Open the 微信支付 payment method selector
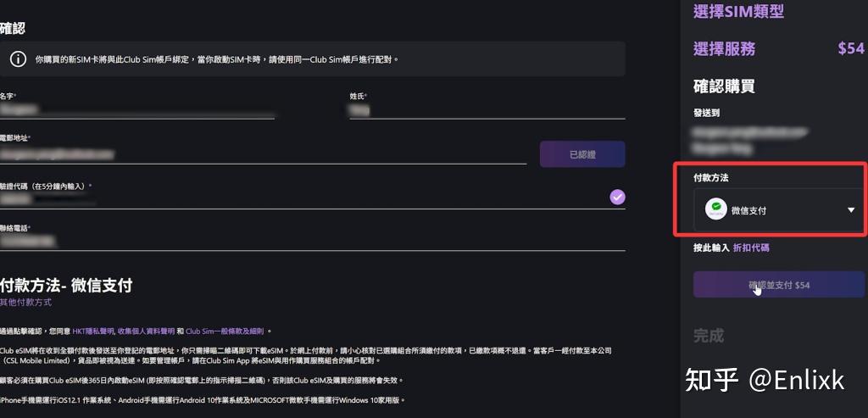Viewport: 868px width, 418px height. coord(778,210)
